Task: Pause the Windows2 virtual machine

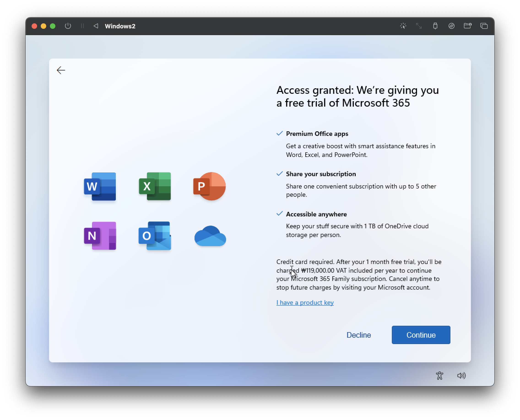Action: click(x=82, y=26)
